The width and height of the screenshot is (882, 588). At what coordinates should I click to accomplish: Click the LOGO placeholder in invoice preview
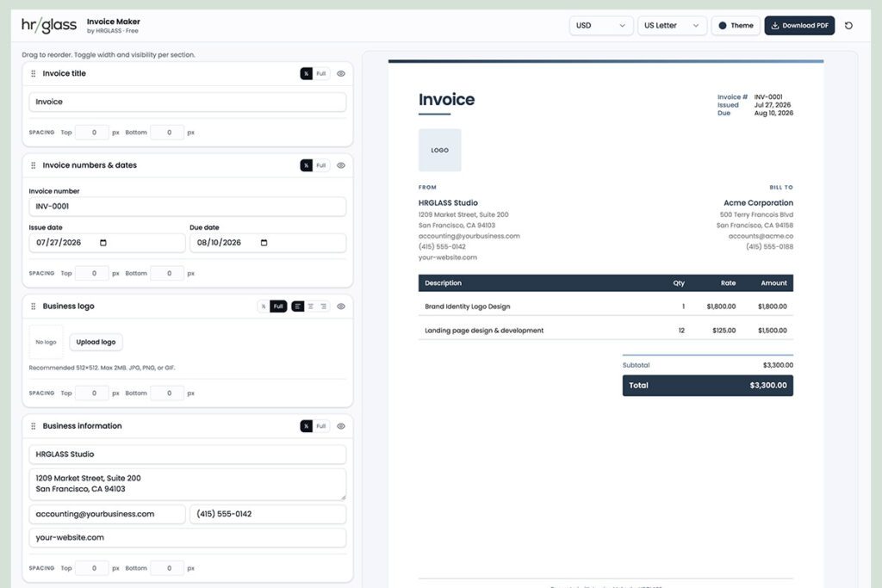click(x=440, y=150)
